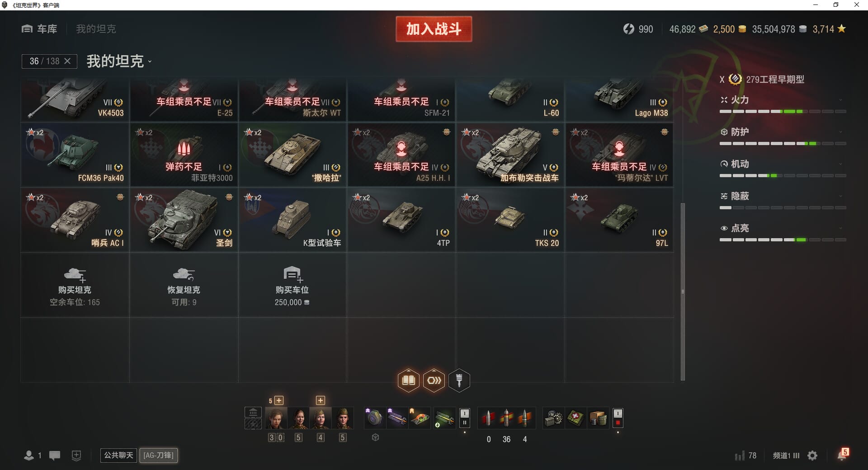Expand the 我的坦克 dropdown title

pos(119,61)
